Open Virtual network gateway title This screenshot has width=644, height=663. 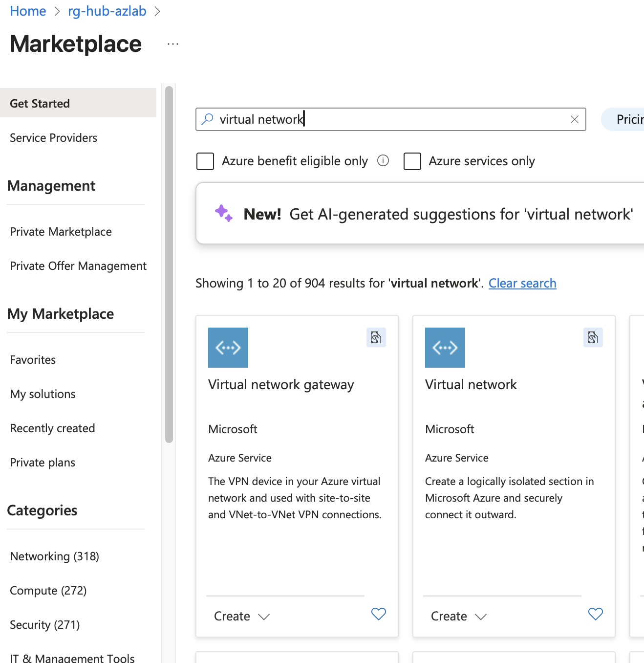coord(281,385)
